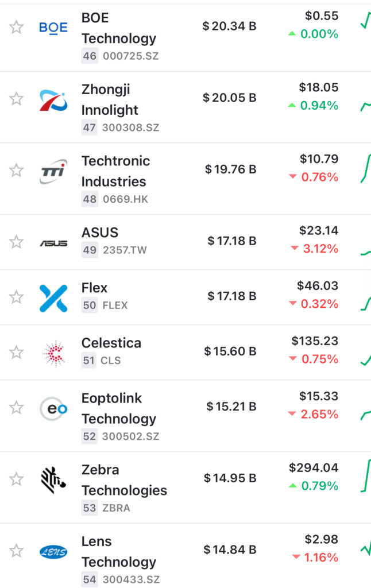The image size is (371, 588).
Task: Click the BOE Technology company logo
Action: pos(53,27)
